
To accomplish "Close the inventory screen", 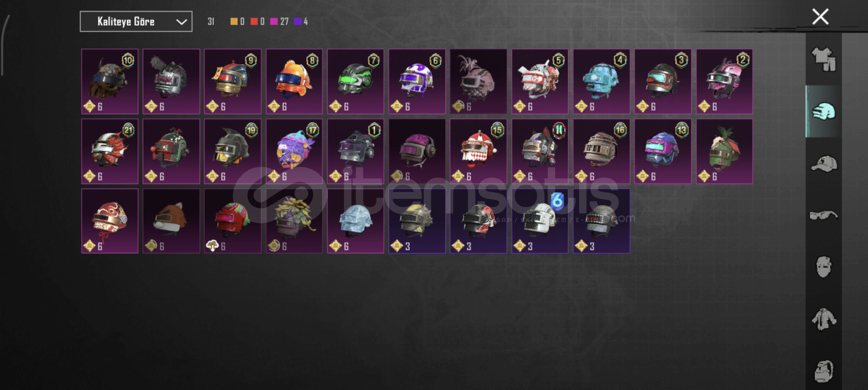I will [x=820, y=17].
